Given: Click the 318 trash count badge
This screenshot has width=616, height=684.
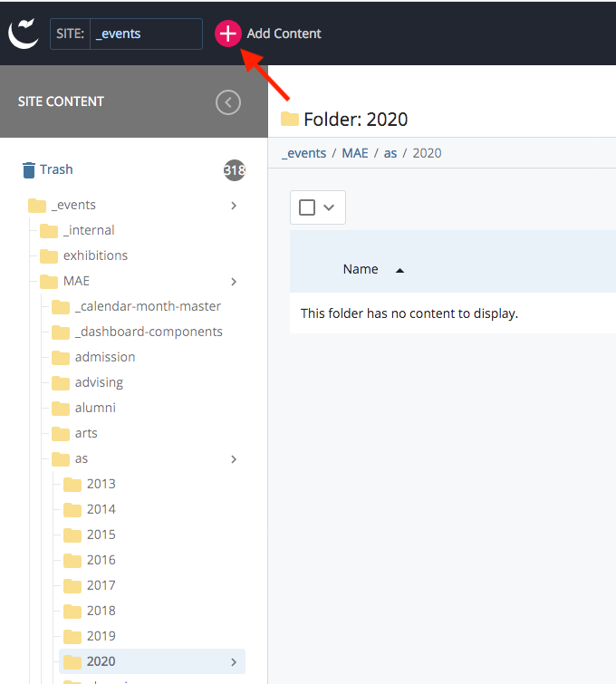Looking at the screenshot, I should coord(235,170).
